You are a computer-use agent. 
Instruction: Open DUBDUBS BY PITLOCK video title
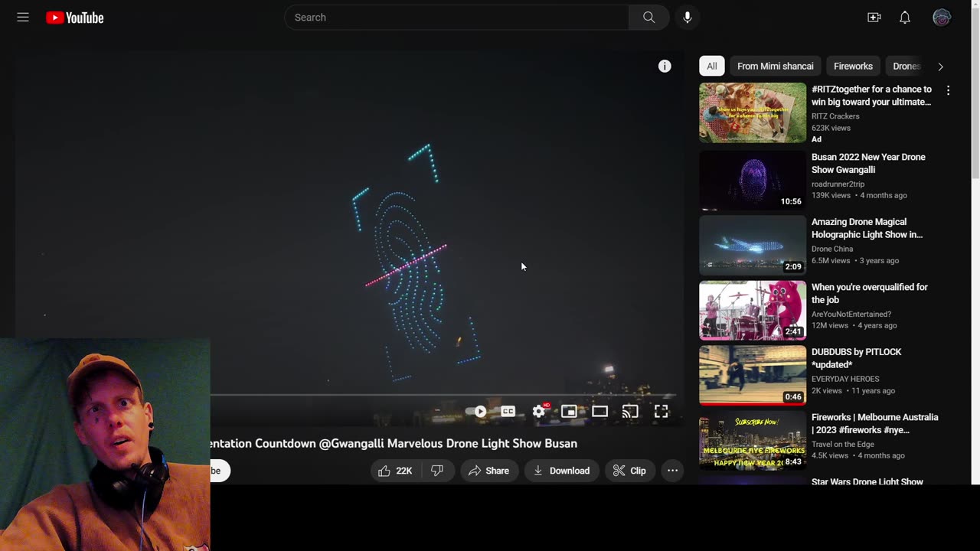pyautogui.click(x=857, y=358)
